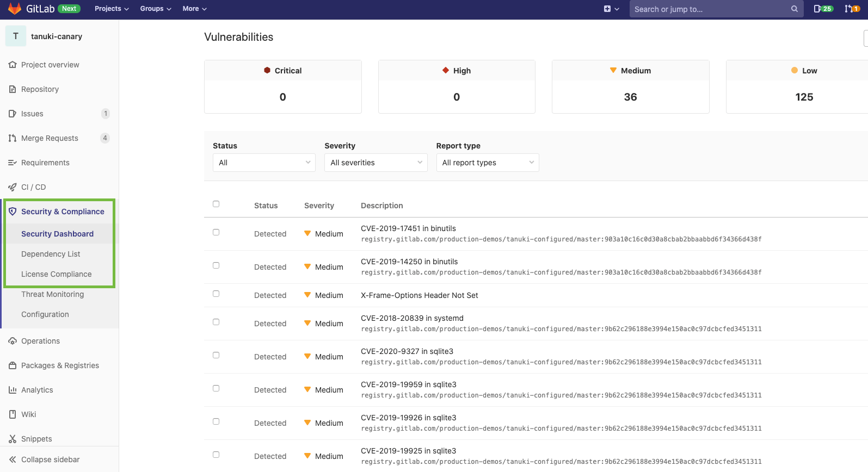Image resolution: width=868 pixels, height=472 pixels.
Task: Click the Repository file icon
Action: click(x=13, y=89)
